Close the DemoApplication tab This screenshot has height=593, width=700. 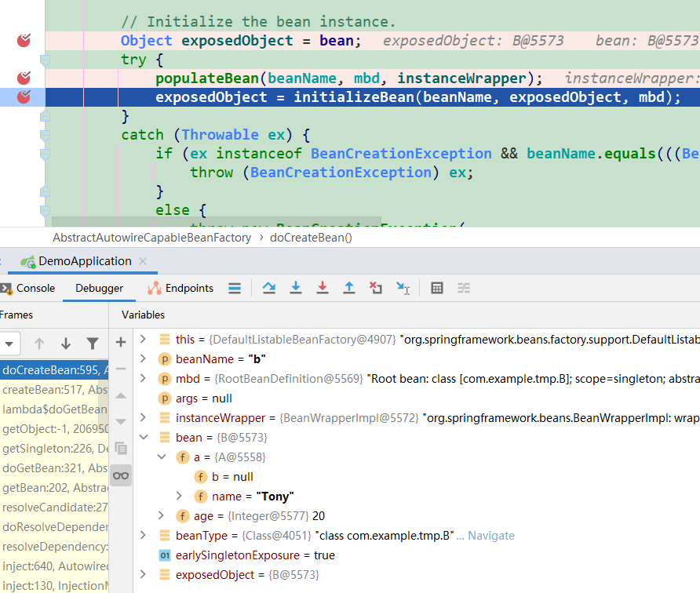point(143,261)
